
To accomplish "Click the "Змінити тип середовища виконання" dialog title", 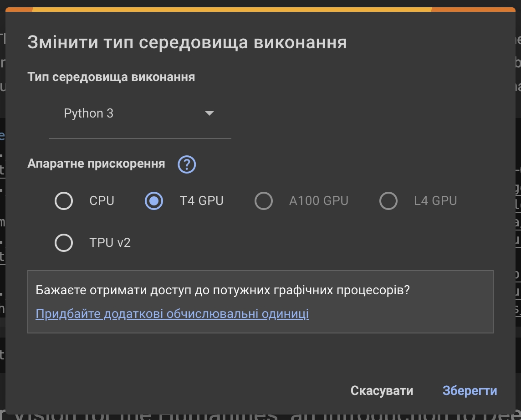I will [187, 42].
